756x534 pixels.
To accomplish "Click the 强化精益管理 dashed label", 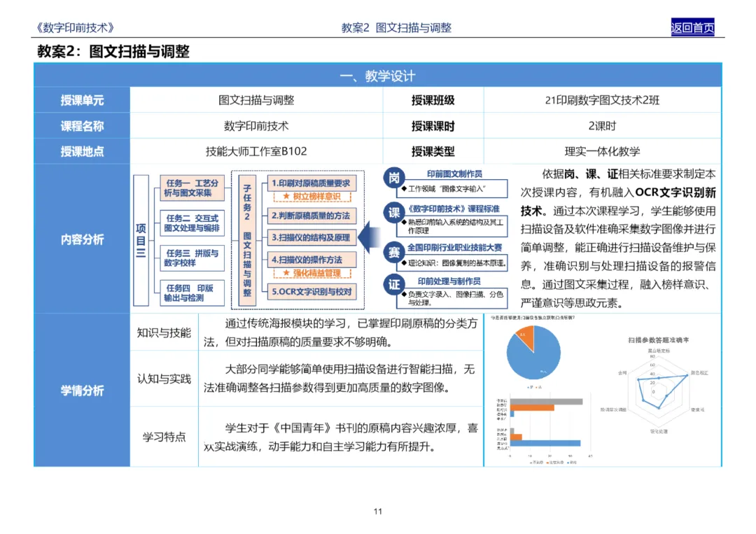I will 312,273.
